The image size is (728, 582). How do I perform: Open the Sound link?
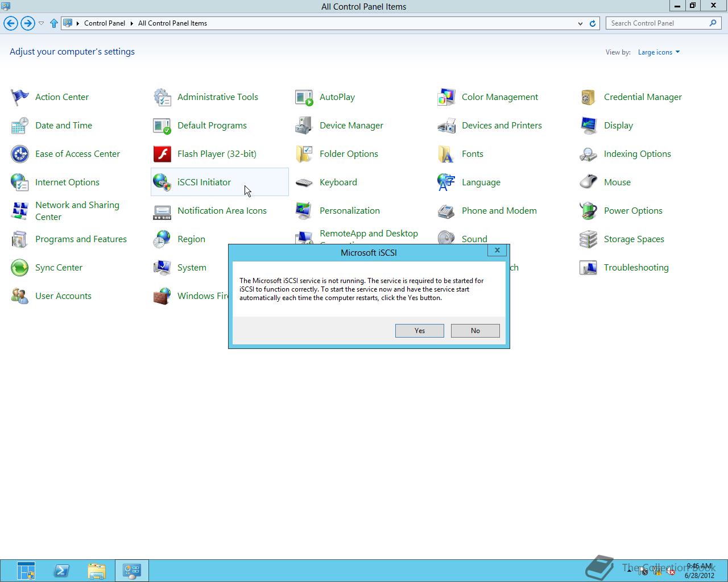coord(474,239)
